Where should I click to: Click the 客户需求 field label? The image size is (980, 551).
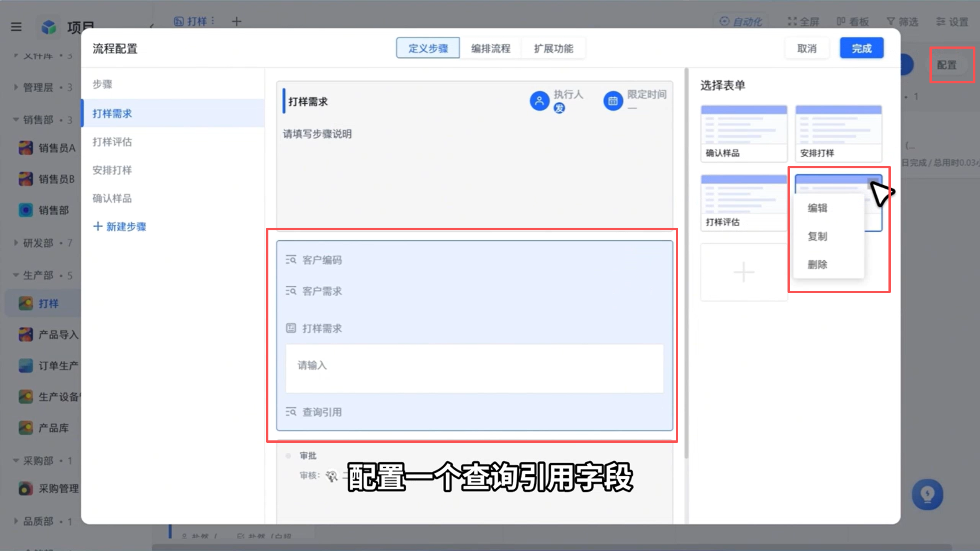coord(322,291)
